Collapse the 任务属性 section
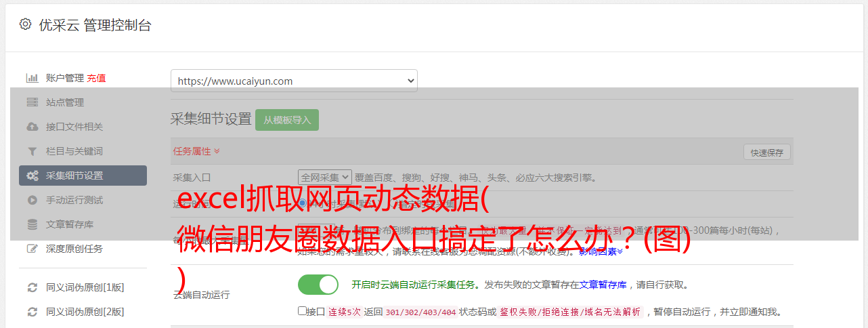 pos(196,151)
